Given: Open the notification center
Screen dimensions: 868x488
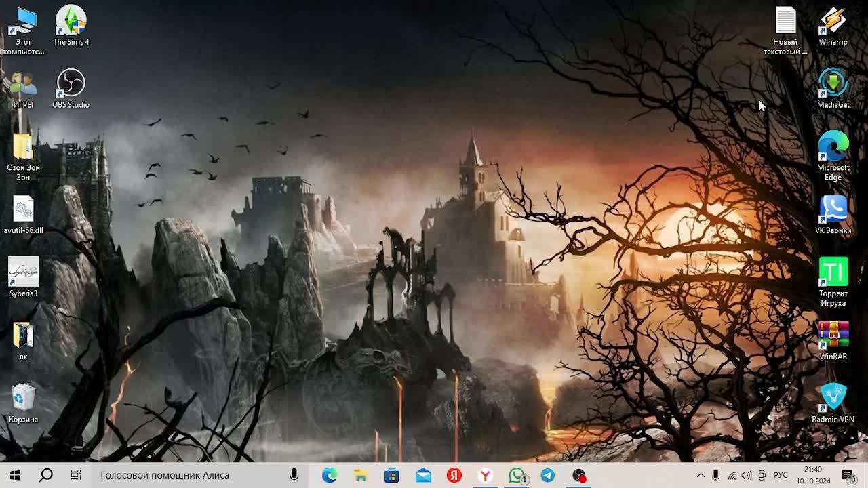Looking at the screenshot, I should tap(848, 475).
